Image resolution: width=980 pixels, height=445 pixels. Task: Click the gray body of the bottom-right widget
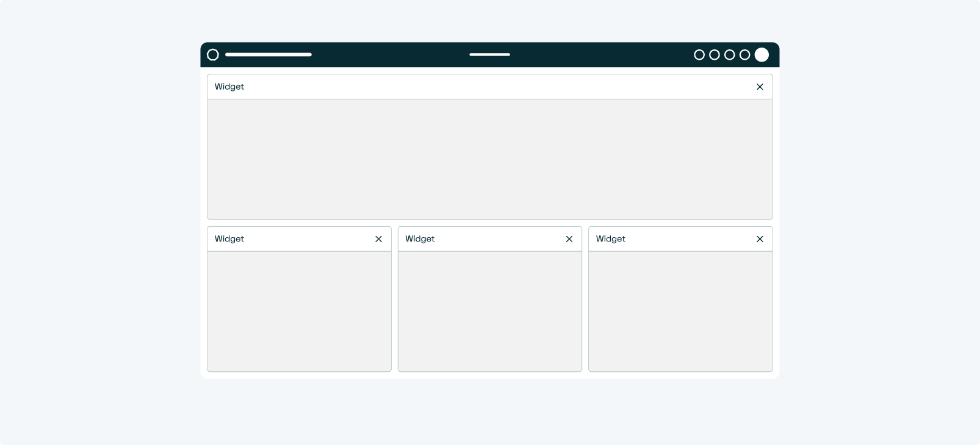680,311
